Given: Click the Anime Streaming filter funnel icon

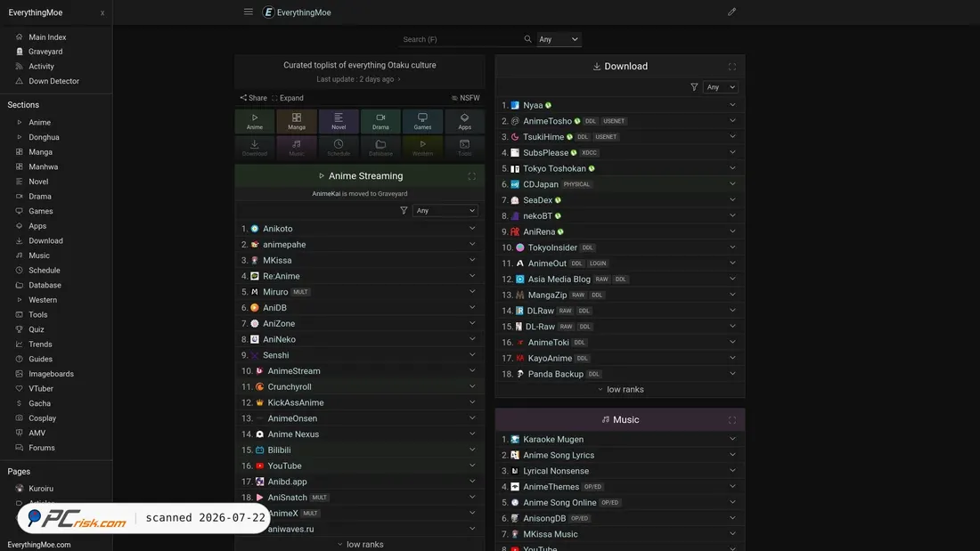Looking at the screenshot, I should (404, 211).
